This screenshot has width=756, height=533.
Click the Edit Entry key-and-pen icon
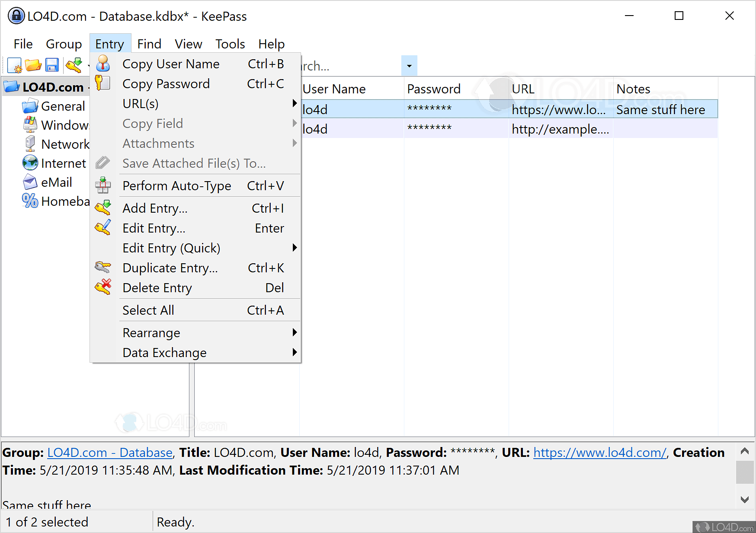pos(103,228)
